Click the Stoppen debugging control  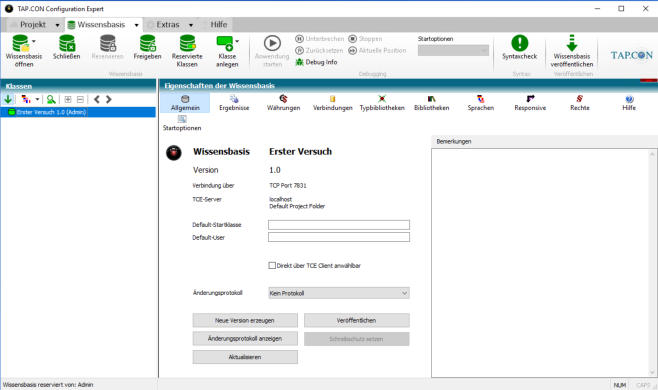pyautogui.click(x=365, y=39)
